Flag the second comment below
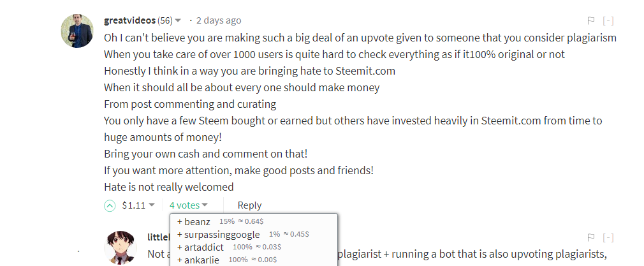The width and height of the screenshot is (644, 266). tap(590, 237)
